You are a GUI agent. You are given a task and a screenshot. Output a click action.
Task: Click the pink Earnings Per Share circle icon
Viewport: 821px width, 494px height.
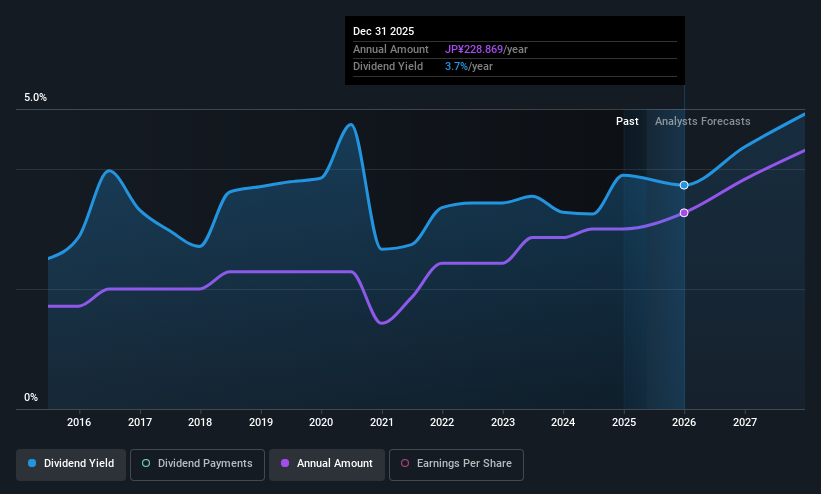click(x=405, y=464)
